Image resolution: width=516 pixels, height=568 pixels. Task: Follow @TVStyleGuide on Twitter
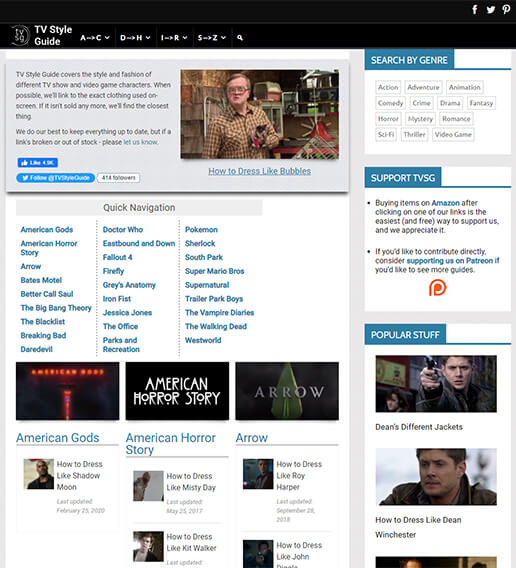[x=55, y=178]
